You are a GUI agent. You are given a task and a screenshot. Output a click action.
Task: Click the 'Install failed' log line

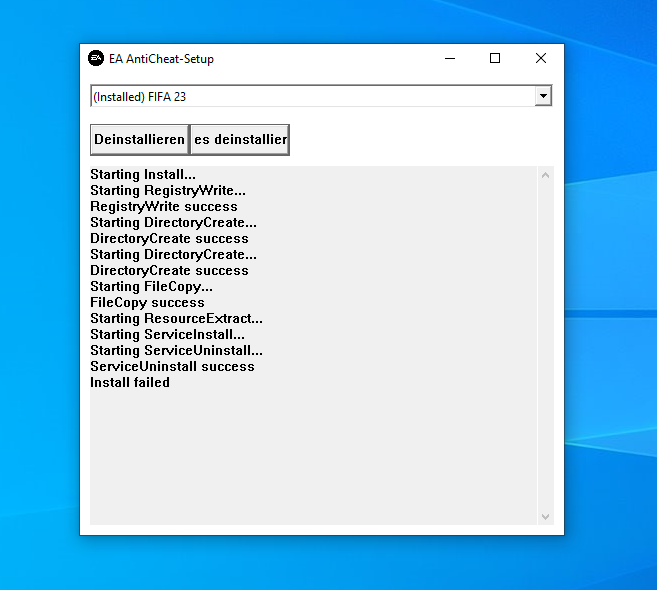tap(130, 382)
